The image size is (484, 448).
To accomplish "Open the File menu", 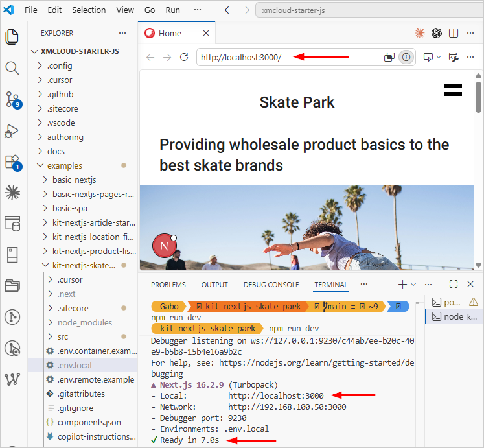I will click(31, 10).
